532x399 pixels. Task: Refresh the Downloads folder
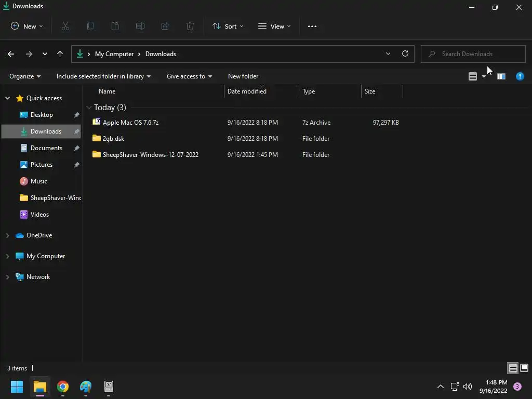[x=405, y=54]
